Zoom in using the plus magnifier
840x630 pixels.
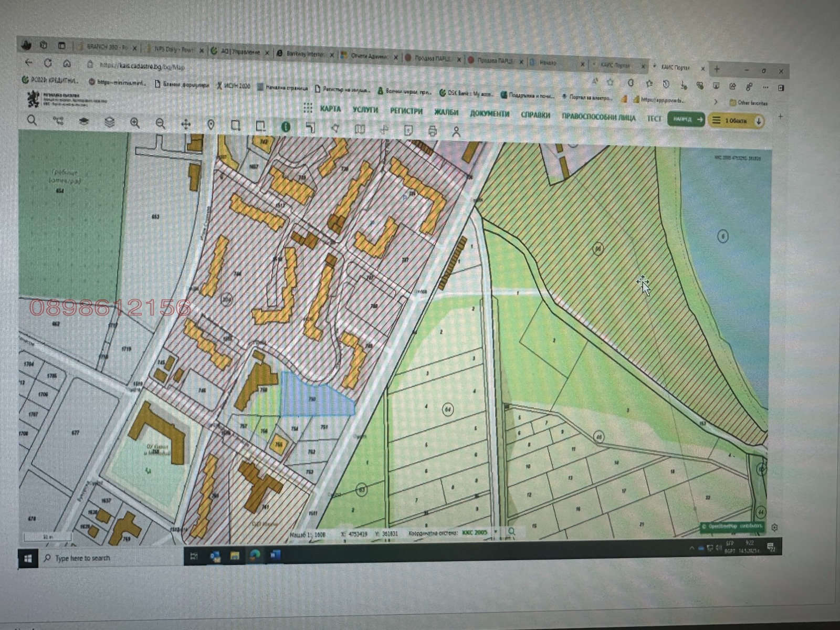point(135,123)
